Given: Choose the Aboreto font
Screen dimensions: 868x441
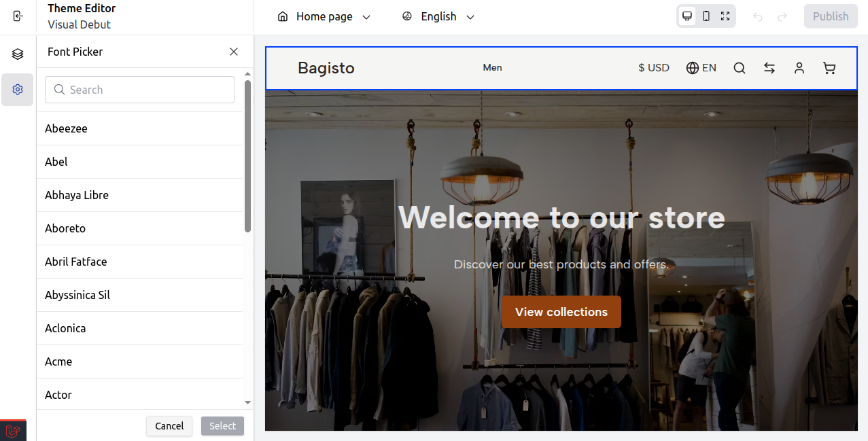Looking at the screenshot, I should point(139,228).
